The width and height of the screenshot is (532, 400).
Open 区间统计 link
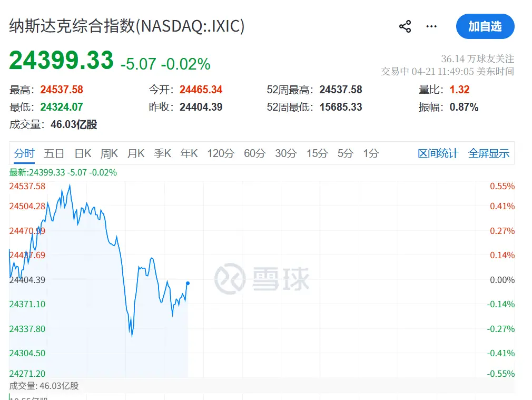[x=438, y=153]
